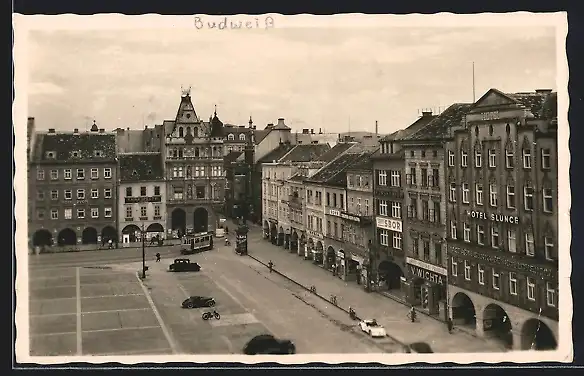The width and height of the screenshot is (584, 376).
Task: Click the advertising column in the street
Action: coord(241,240)
